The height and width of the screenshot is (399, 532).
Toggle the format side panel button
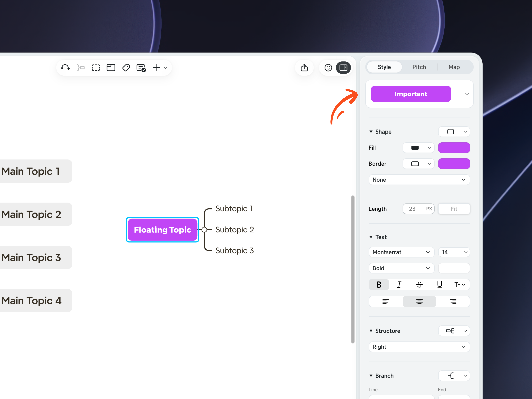click(x=343, y=68)
